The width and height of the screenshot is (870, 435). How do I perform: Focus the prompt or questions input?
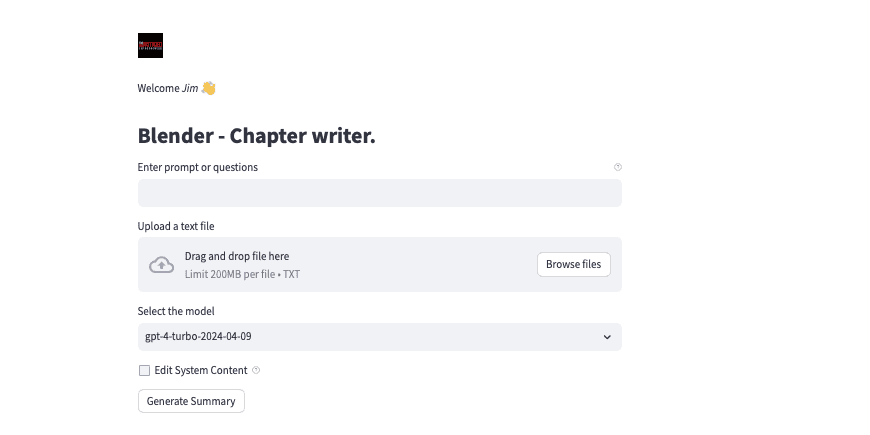pyautogui.click(x=380, y=193)
